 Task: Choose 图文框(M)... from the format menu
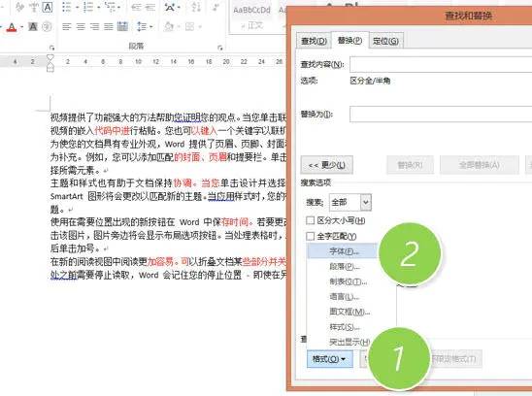pyautogui.click(x=349, y=312)
